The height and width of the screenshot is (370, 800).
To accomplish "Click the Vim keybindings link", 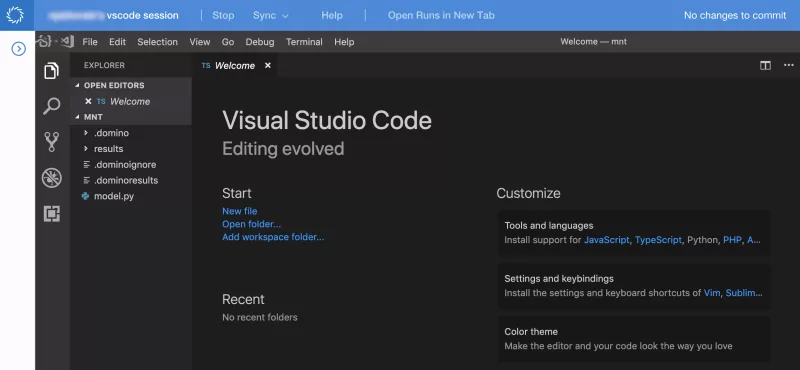I will click(x=712, y=293).
